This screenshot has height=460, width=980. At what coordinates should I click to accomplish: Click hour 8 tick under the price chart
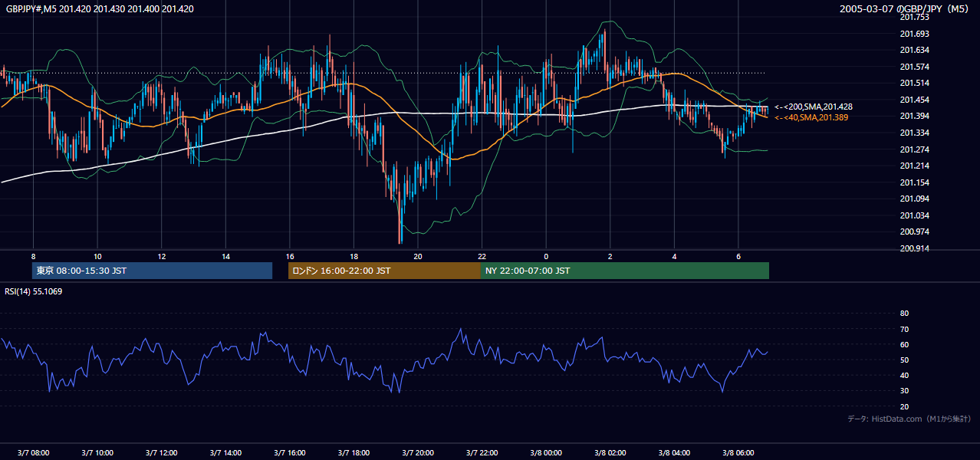(x=33, y=256)
